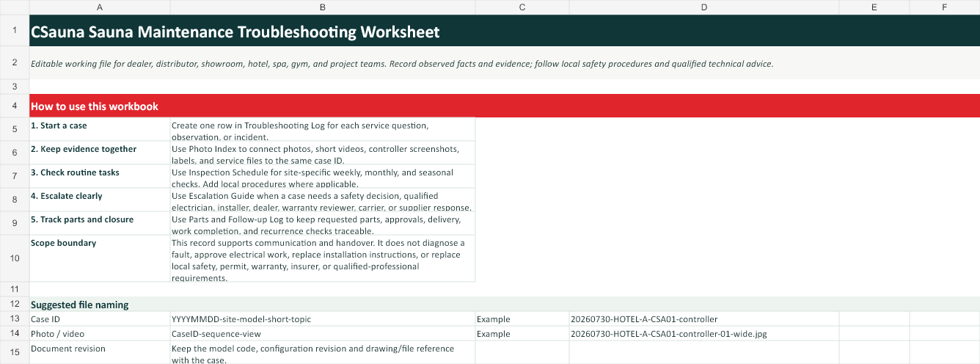The width and height of the screenshot is (980, 364).
Task: Select row 13 header
Action: (15, 318)
